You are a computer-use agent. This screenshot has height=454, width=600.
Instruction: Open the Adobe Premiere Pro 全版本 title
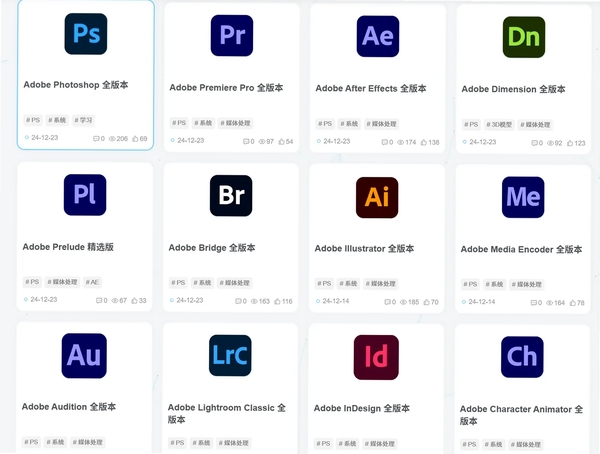click(226, 88)
